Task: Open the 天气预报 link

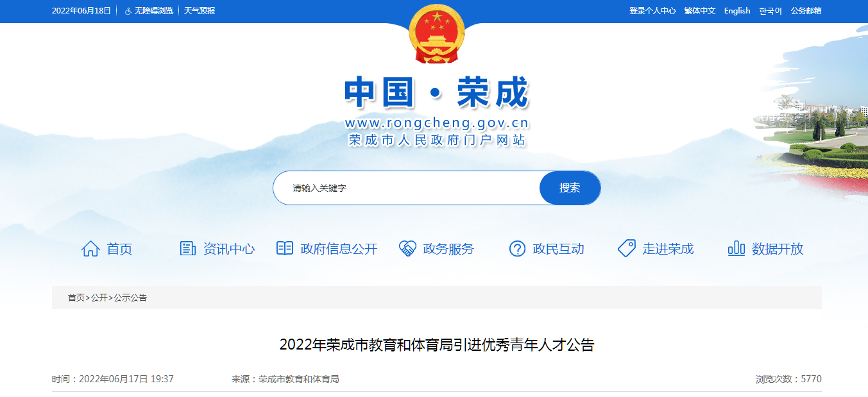Action: (200, 11)
